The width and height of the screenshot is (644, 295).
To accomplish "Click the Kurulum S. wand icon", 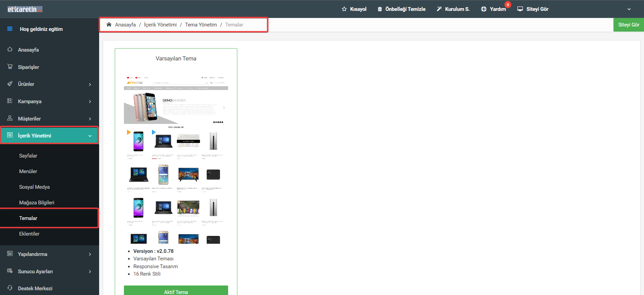I will pyautogui.click(x=439, y=9).
